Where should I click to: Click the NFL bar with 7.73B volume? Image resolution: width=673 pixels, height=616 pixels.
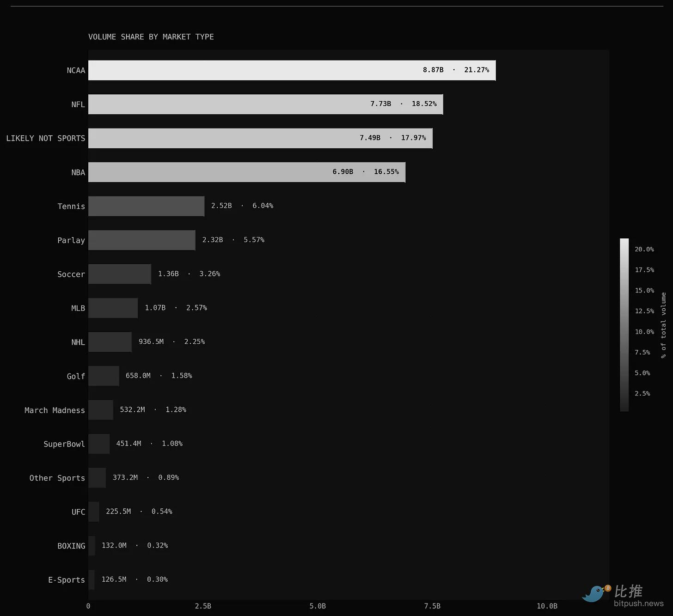pos(265,104)
